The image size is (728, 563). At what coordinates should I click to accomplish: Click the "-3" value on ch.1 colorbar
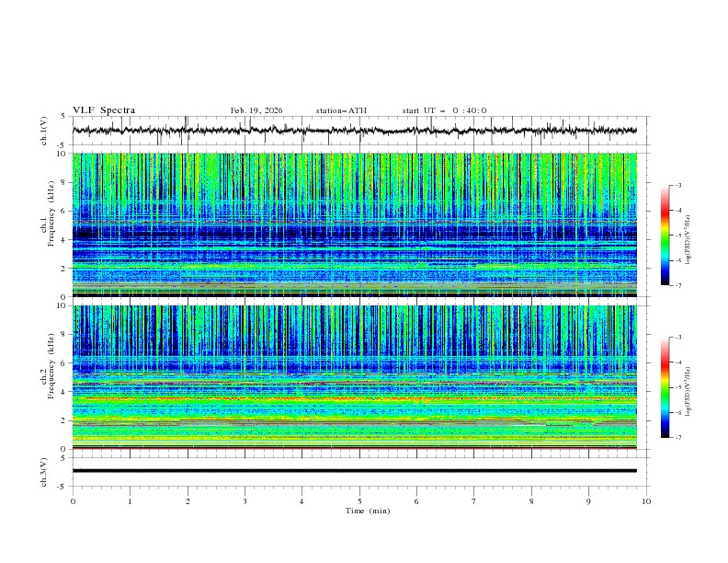pos(677,185)
